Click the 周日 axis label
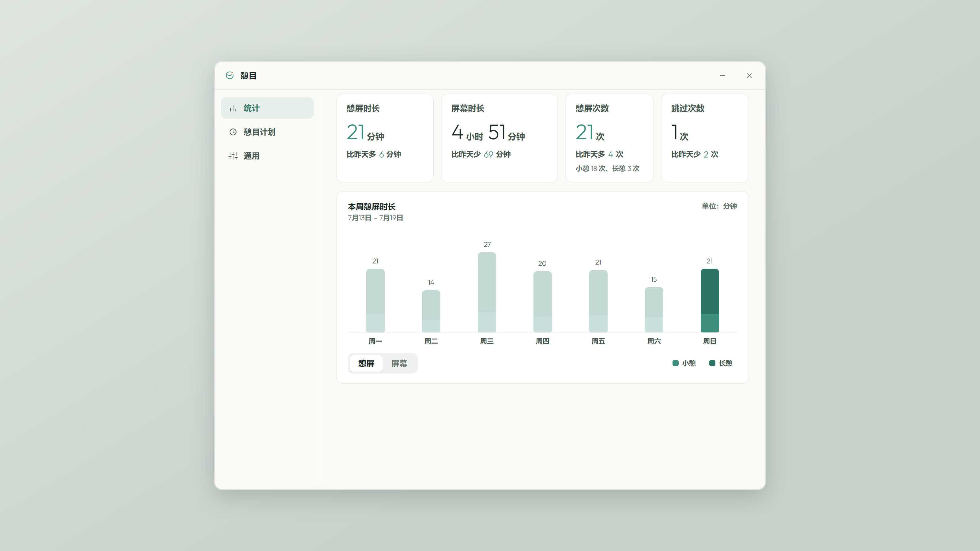Screen dimensions: 980x551 [x=710, y=342]
